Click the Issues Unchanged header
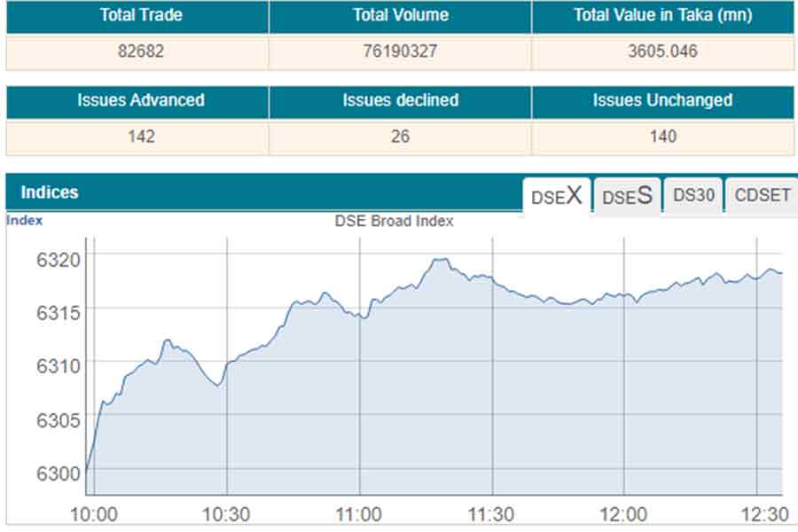 [x=661, y=101]
